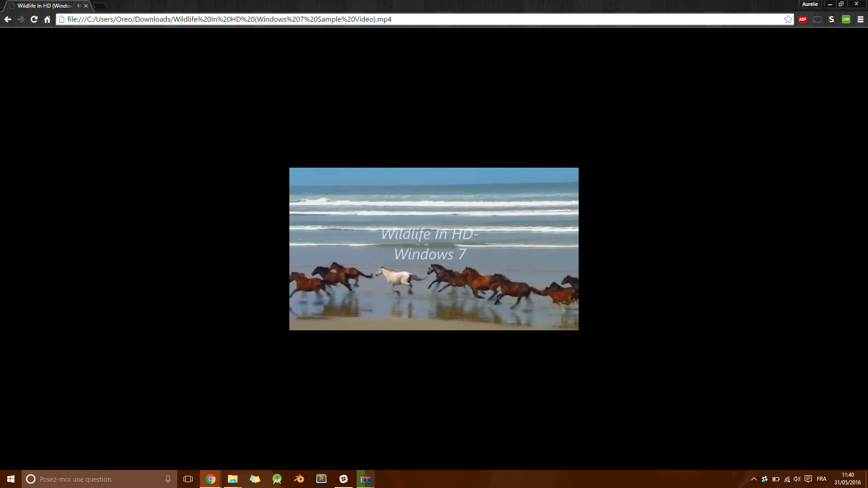Click the browser home button
The height and width of the screenshot is (488, 868).
point(47,19)
